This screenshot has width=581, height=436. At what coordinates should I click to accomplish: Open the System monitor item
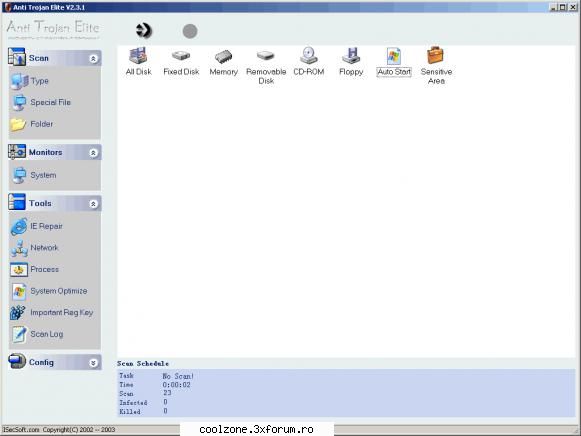tap(34, 175)
